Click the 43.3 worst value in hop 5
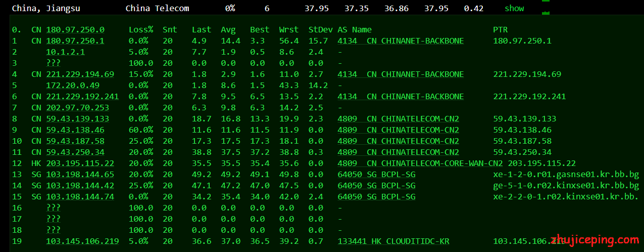 pyautogui.click(x=289, y=86)
